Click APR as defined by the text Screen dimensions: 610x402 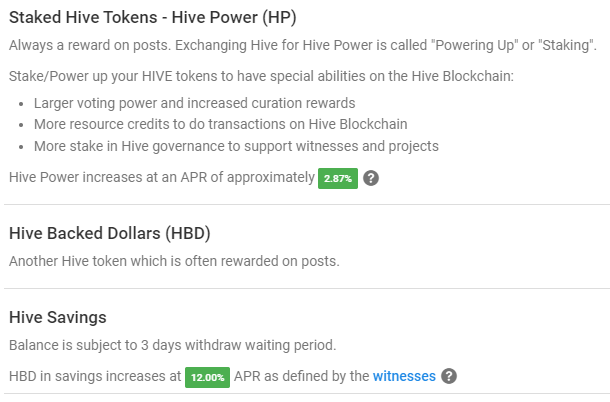pyautogui.click(x=301, y=376)
